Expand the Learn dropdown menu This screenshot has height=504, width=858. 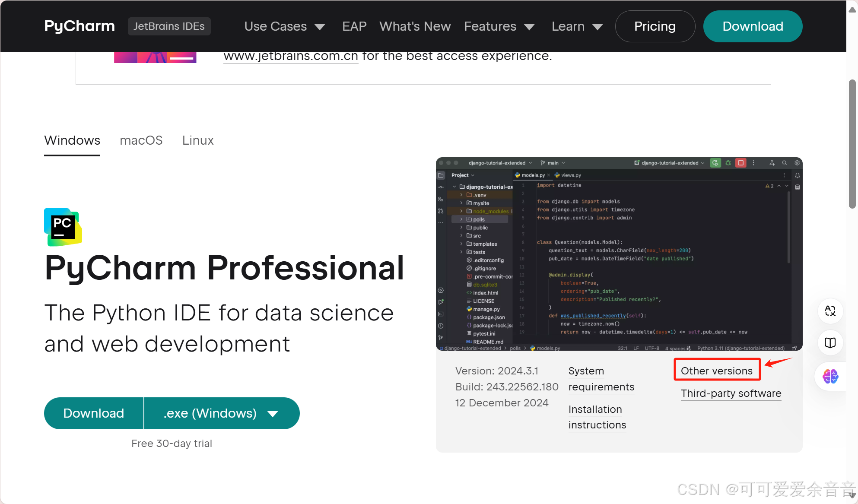(x=577, y=26)
